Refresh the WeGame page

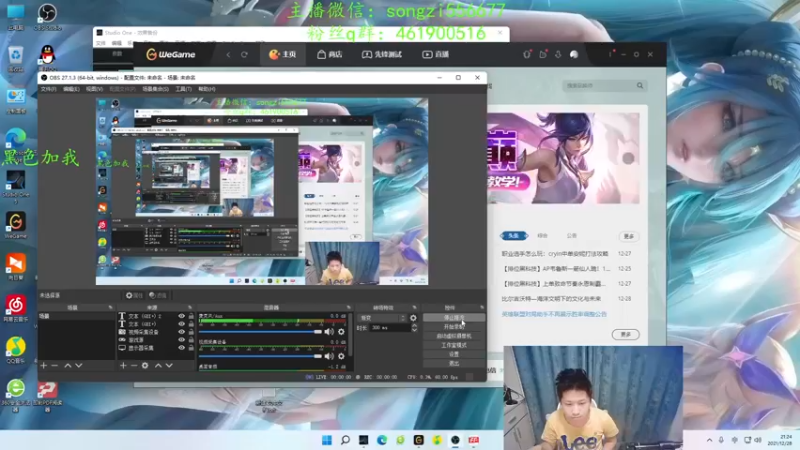tap(244, 54)
